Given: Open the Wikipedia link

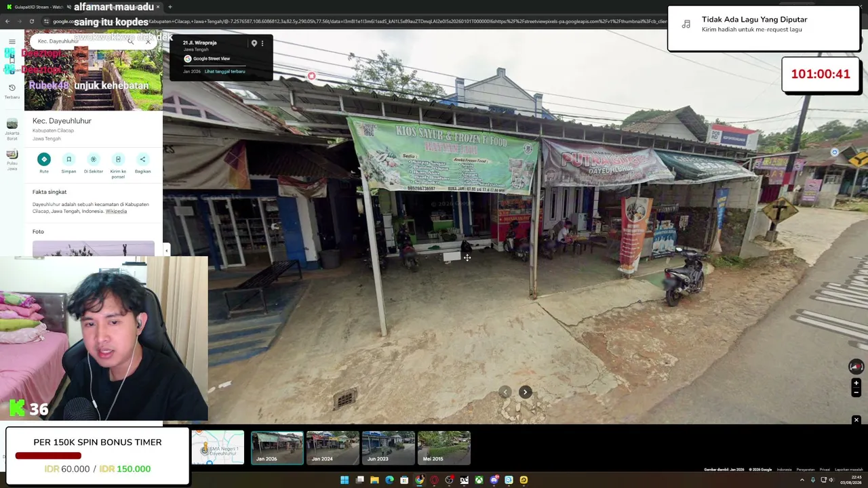Looking at the screenshot, I should 116,211.
